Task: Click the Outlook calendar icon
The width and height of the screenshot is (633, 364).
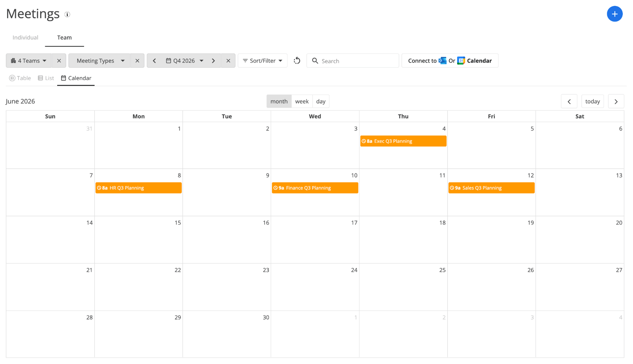Action: click(x=443, y=61)
